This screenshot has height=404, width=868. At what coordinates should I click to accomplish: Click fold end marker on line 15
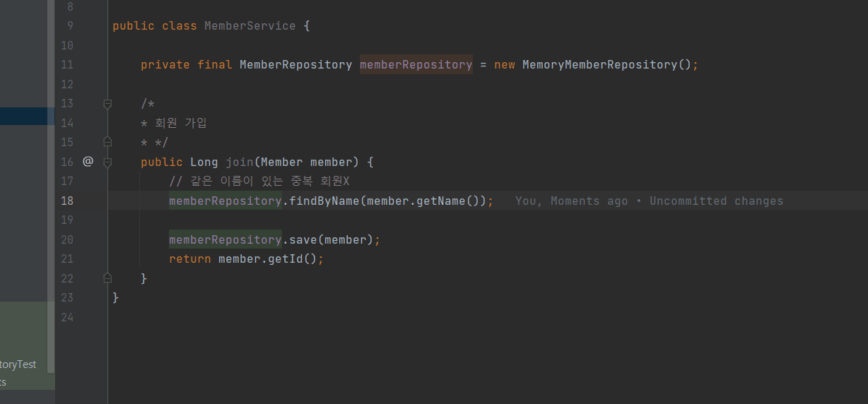coord(107,141)
